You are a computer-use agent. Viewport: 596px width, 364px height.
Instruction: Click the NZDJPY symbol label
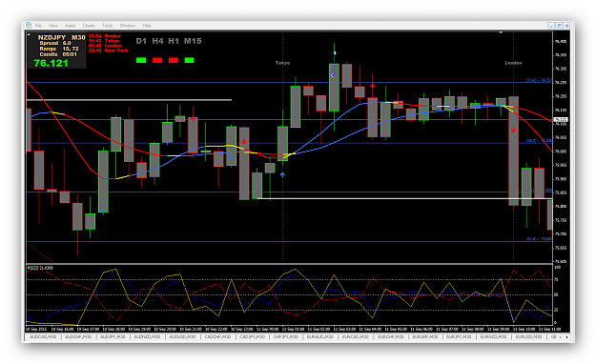[x=52, y=37]
